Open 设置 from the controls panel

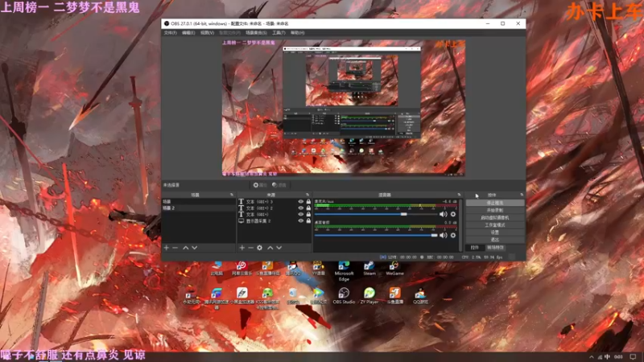click(495, 232)
